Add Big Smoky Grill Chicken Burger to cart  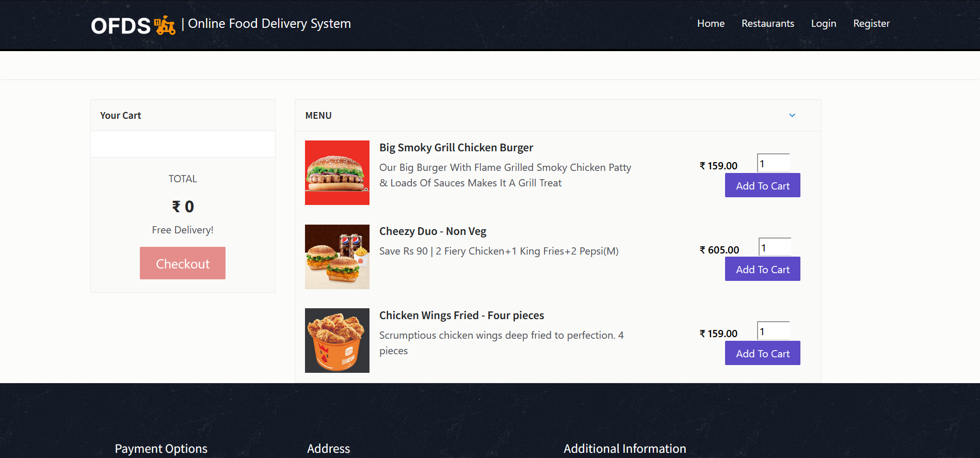[762, 185]
